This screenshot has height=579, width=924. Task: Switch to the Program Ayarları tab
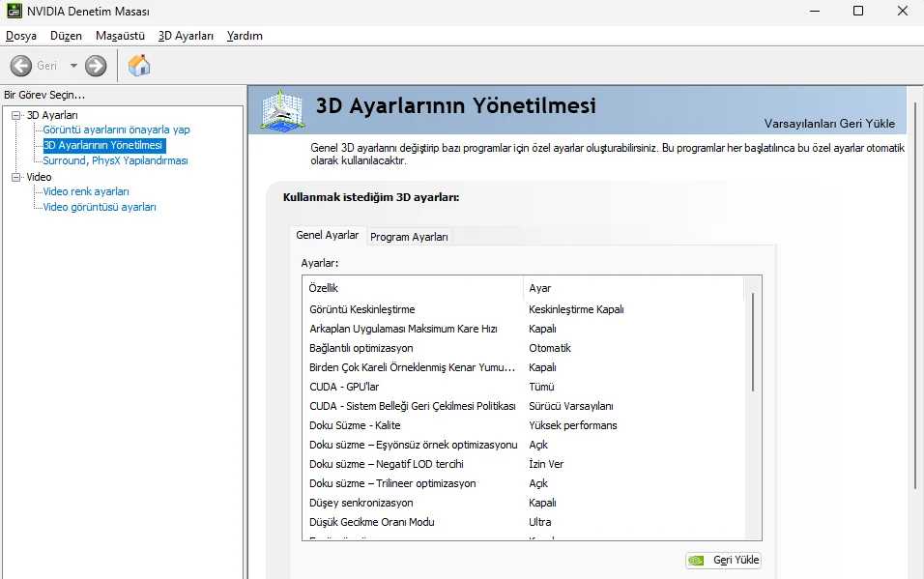coord(409,237)
